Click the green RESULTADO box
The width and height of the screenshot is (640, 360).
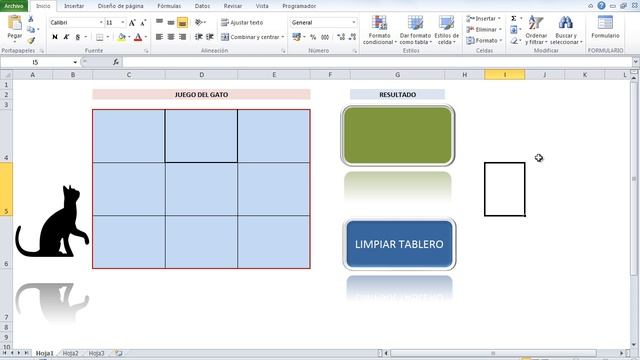[x=398, y=136]
